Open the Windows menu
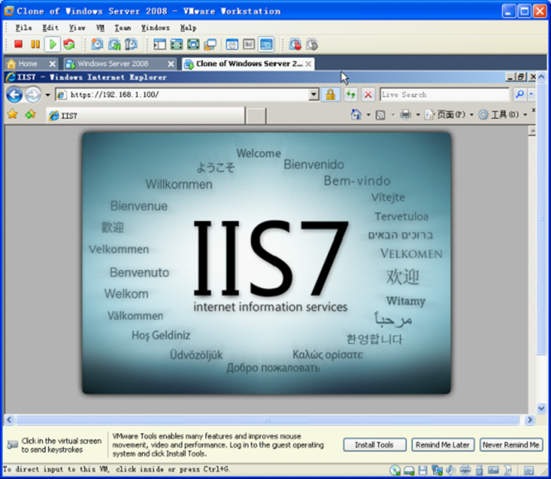Screen dimensions: 551x479 tap(155, 28)
